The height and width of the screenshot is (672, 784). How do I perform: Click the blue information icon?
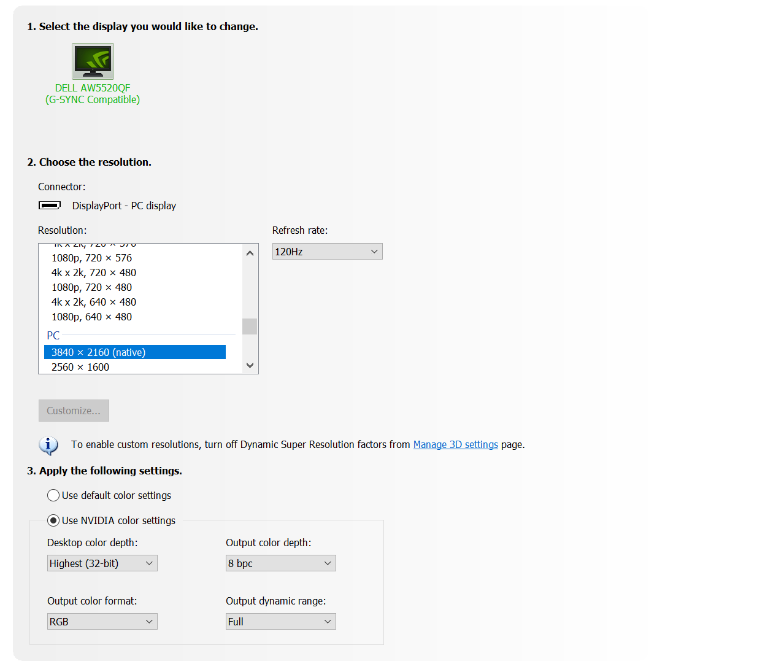click(48, 445)
